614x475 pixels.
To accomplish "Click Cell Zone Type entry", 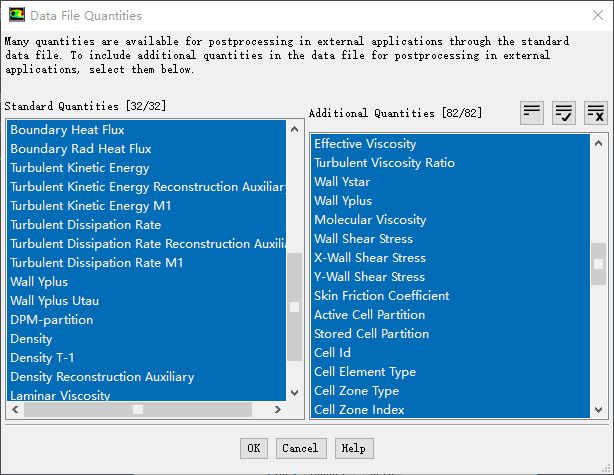I will 356,391.
